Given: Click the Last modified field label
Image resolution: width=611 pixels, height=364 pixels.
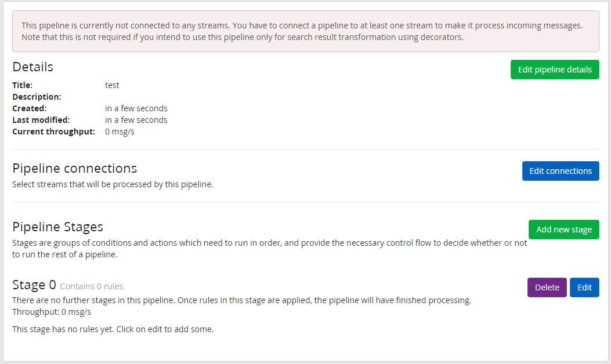Looking at the screenshot, I should (41, 120).
